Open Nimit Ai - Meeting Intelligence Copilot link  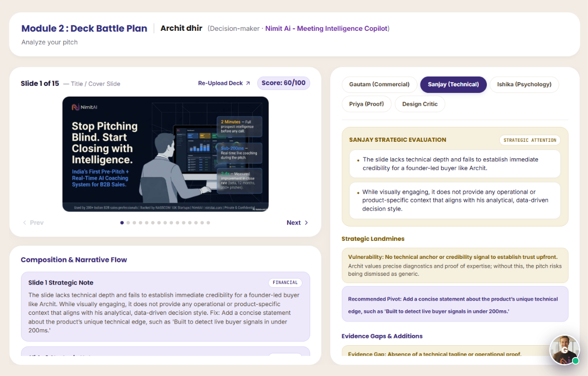(x=326, y=29)
